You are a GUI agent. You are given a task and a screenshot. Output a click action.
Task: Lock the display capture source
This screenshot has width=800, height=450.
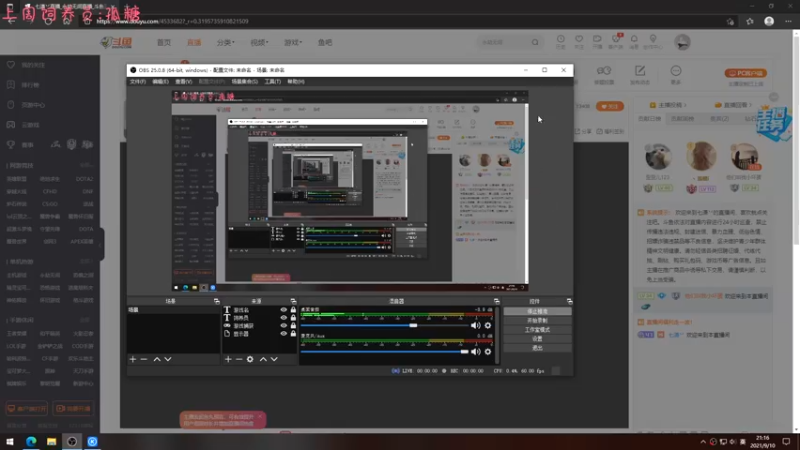click(x=293, y=333)
